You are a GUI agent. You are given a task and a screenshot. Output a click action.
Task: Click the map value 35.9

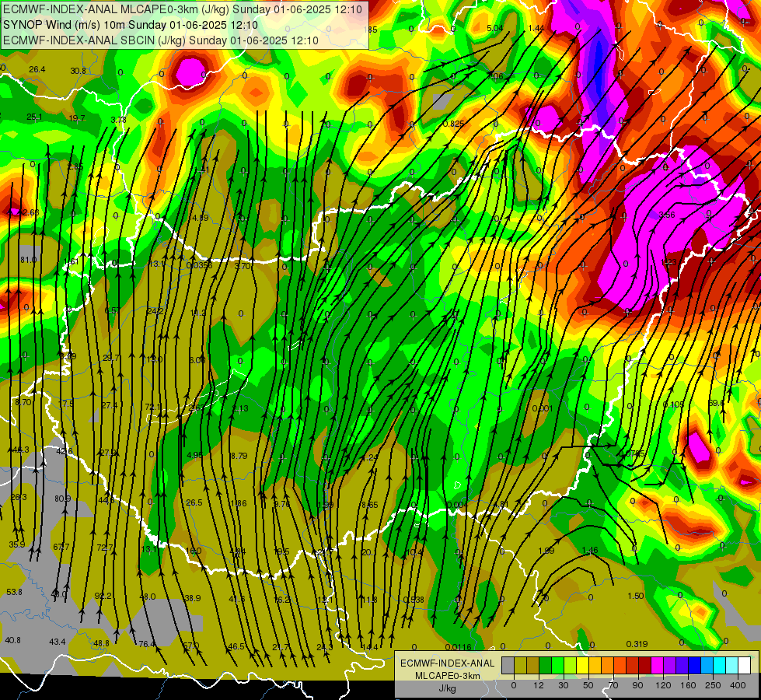point(16,544)
